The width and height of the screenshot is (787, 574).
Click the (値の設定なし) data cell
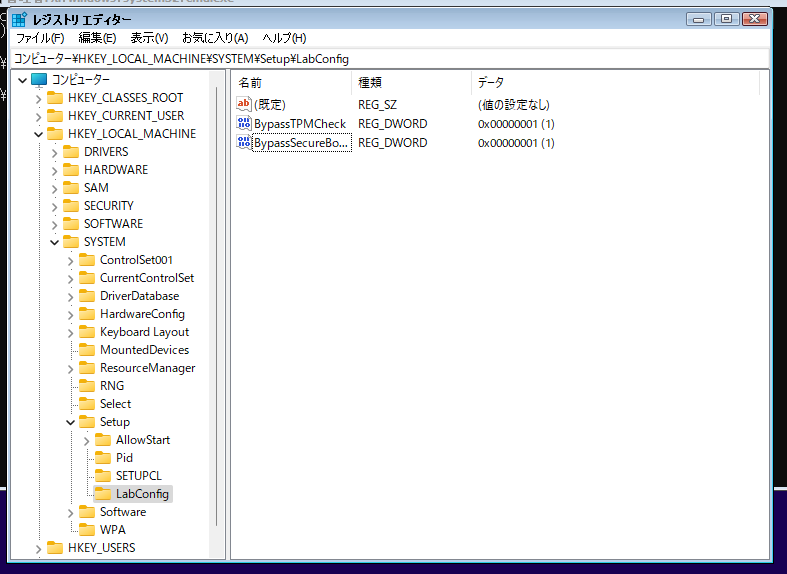(513, 105)
